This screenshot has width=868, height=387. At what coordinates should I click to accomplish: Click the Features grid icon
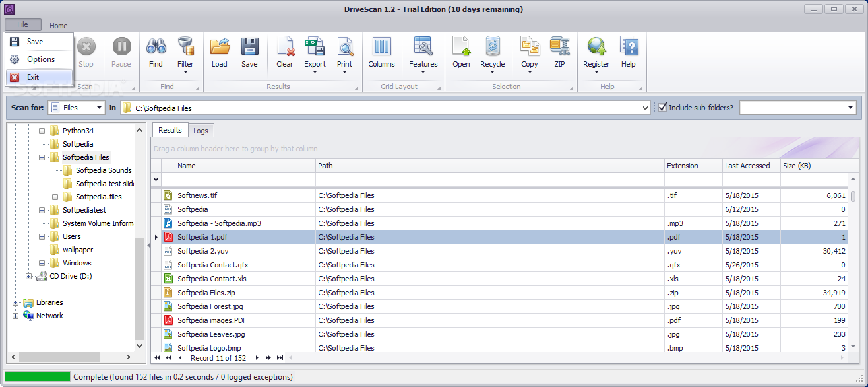click(423, 46)
